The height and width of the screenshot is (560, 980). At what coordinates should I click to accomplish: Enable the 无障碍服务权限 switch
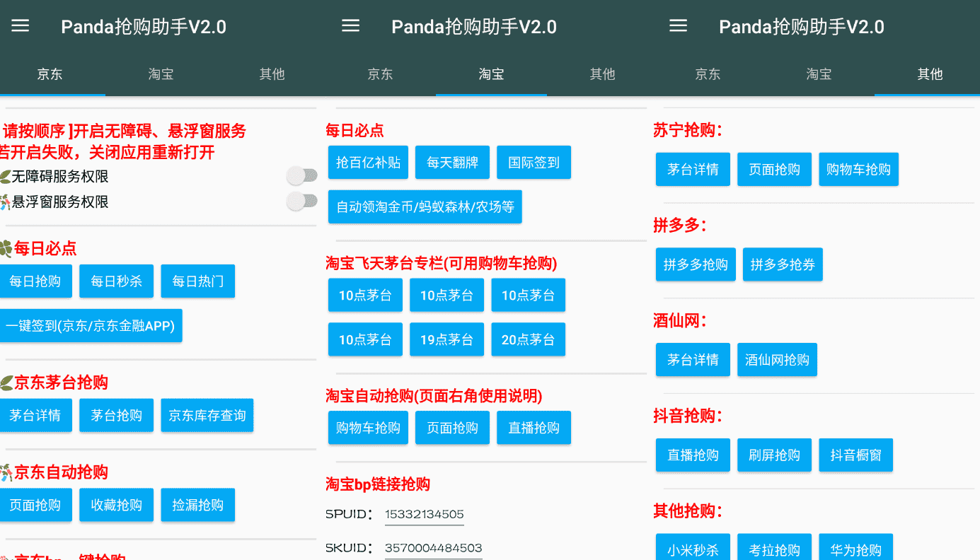coord(301,175)
